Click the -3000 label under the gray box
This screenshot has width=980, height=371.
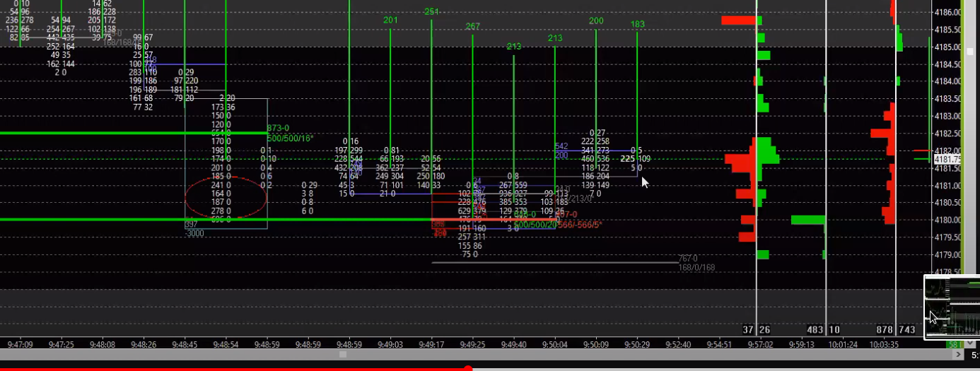coord(194,233)
